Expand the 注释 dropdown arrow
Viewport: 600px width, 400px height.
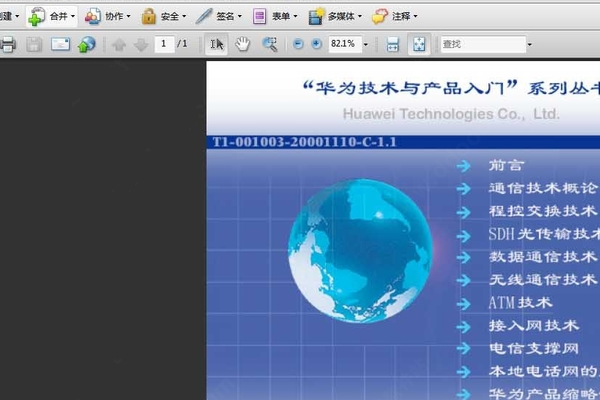coord(415,16)
